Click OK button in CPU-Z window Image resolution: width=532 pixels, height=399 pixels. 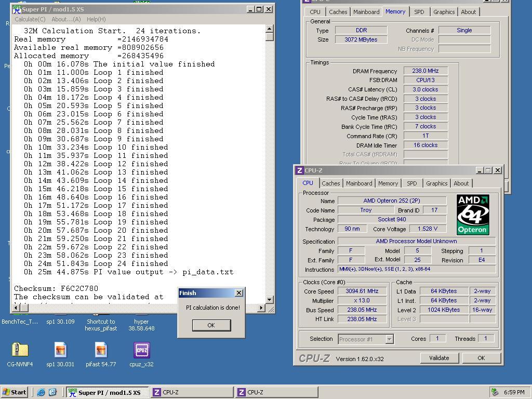481,358
